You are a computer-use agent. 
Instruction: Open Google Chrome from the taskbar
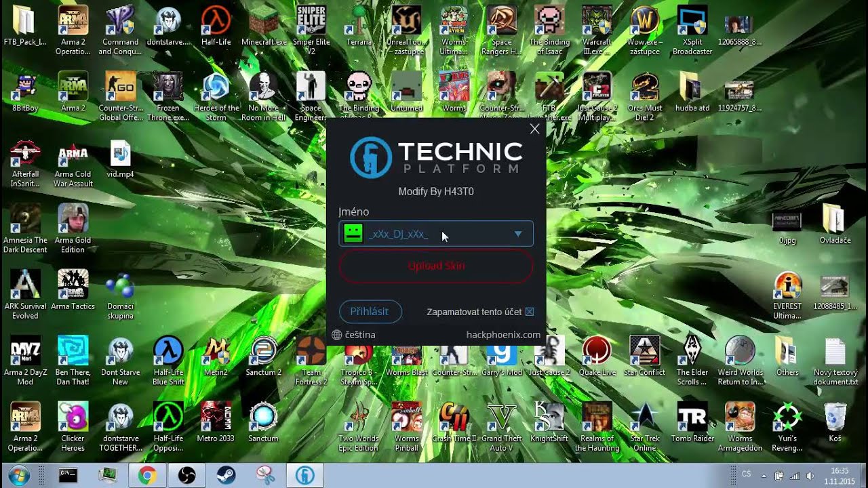(147, 475)
